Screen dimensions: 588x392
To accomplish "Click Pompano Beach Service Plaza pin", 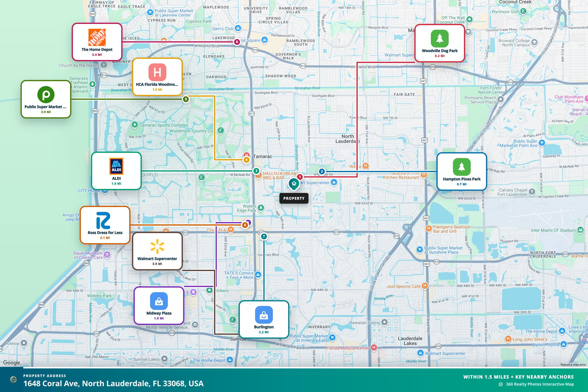I will click(x=501, y=99).
